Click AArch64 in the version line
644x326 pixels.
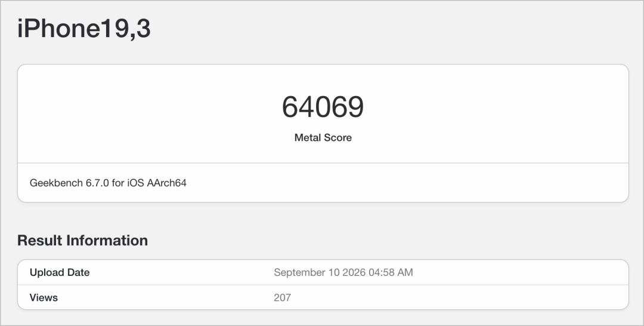(x=167, y=183)
